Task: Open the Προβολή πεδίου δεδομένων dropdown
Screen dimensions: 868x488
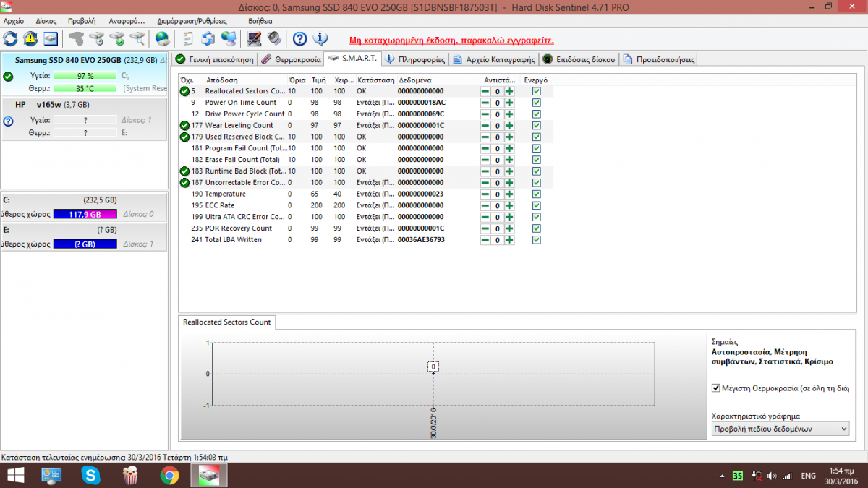Action: 780,429
